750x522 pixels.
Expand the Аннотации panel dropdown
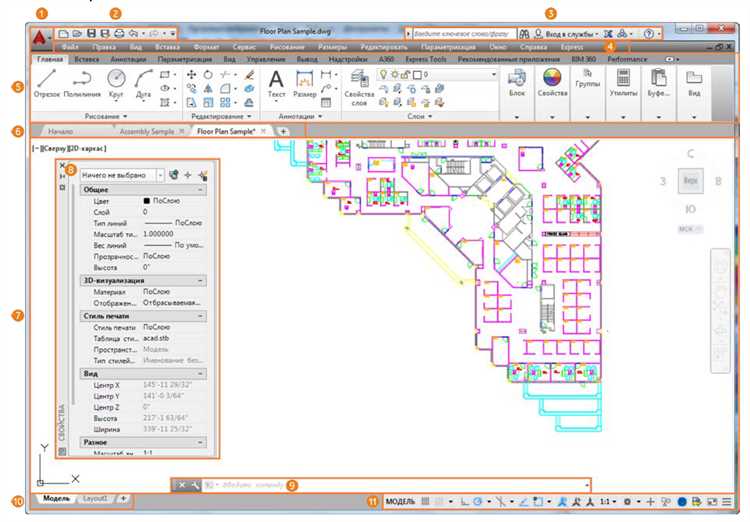300,116
